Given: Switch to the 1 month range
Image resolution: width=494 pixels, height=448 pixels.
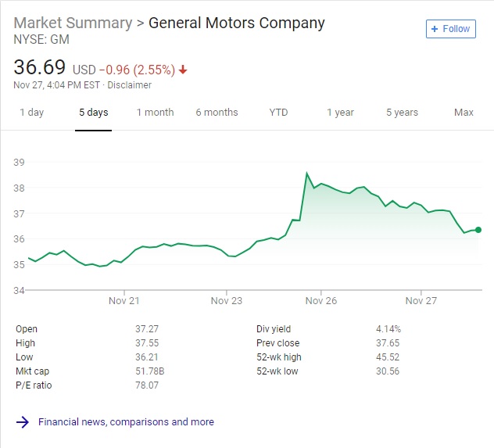Looking at the screenshot, I should pos(155,113).
